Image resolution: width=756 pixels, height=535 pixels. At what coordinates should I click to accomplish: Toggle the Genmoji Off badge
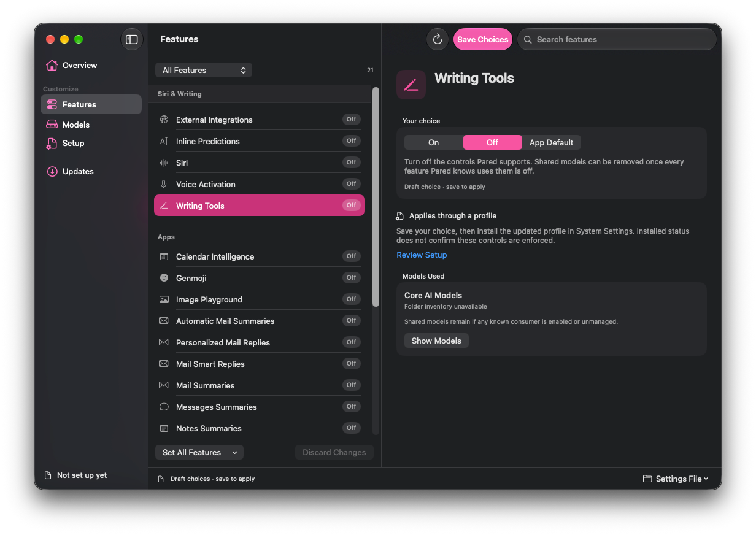click(x=351, y=278)
